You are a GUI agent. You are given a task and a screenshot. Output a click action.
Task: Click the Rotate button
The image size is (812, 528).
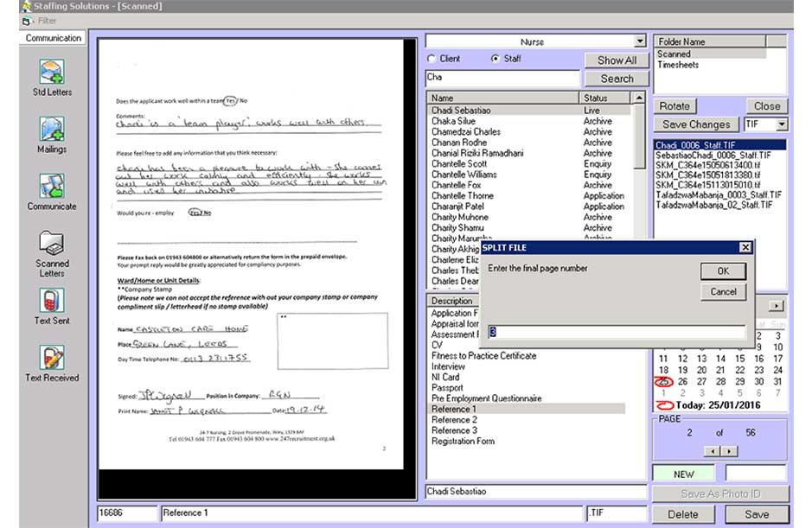point(675,106)
